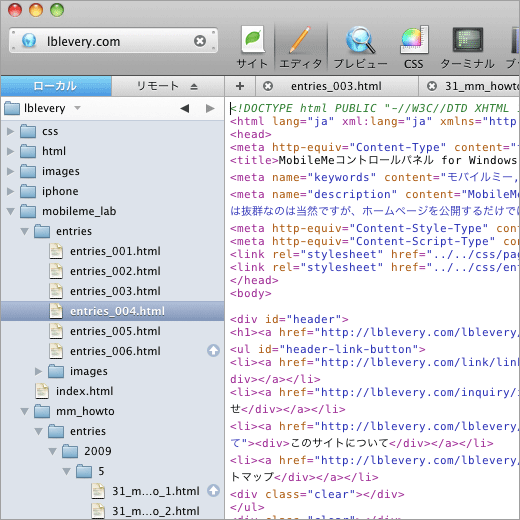
Task: Click the div id="header" line
Action: [289, 319]
